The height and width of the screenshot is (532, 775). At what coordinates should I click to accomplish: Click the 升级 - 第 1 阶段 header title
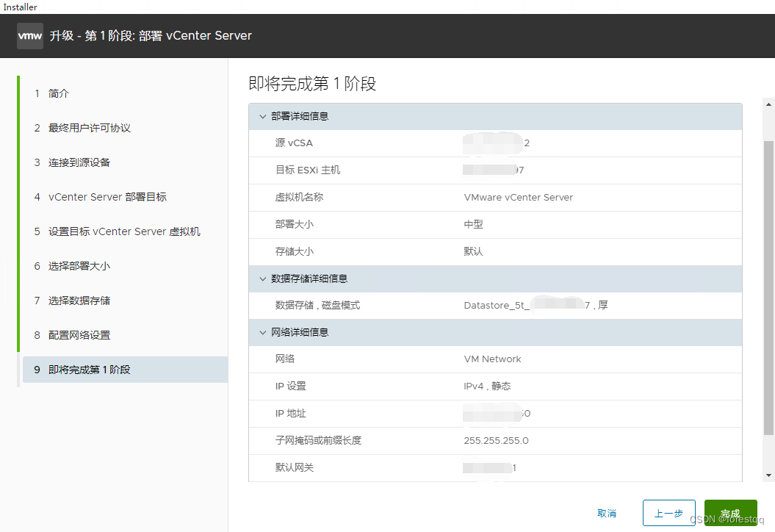coord(151,35)
